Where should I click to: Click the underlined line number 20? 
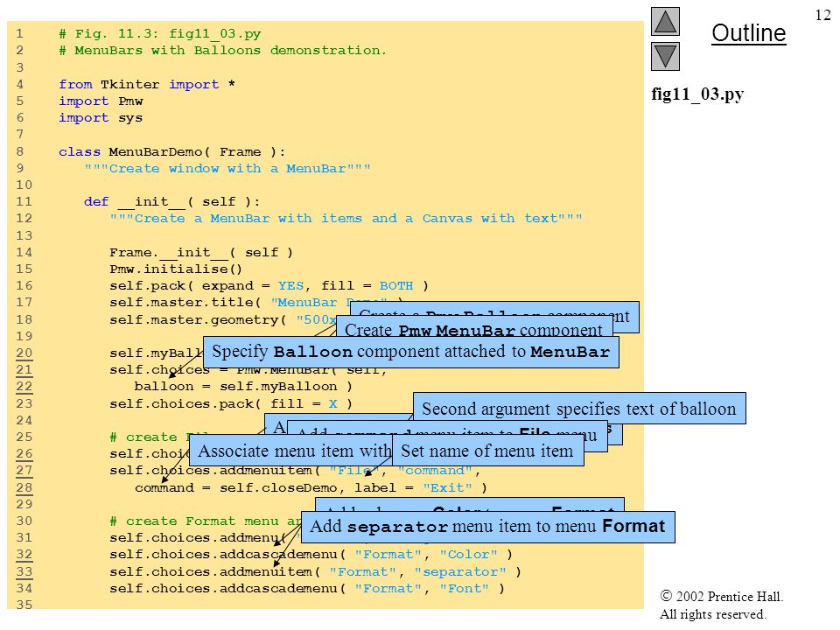point(24,353)
